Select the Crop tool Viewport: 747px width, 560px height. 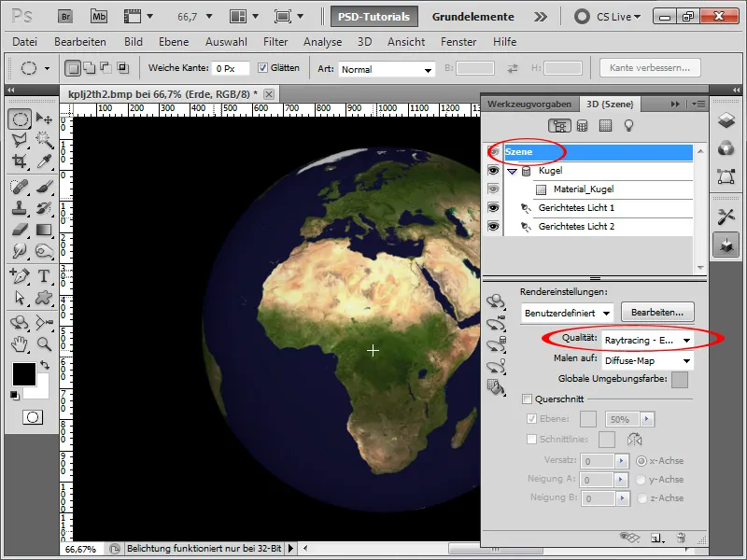coord(20,161)
